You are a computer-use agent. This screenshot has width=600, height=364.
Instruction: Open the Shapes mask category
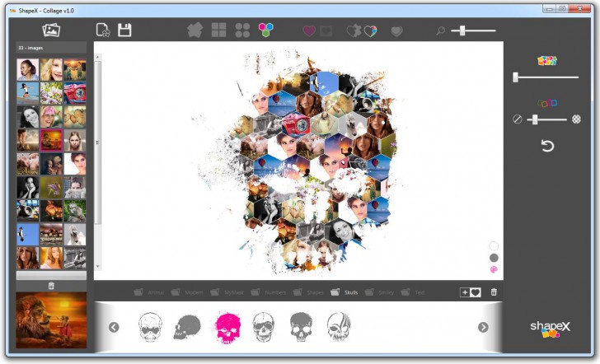(308, 292)
